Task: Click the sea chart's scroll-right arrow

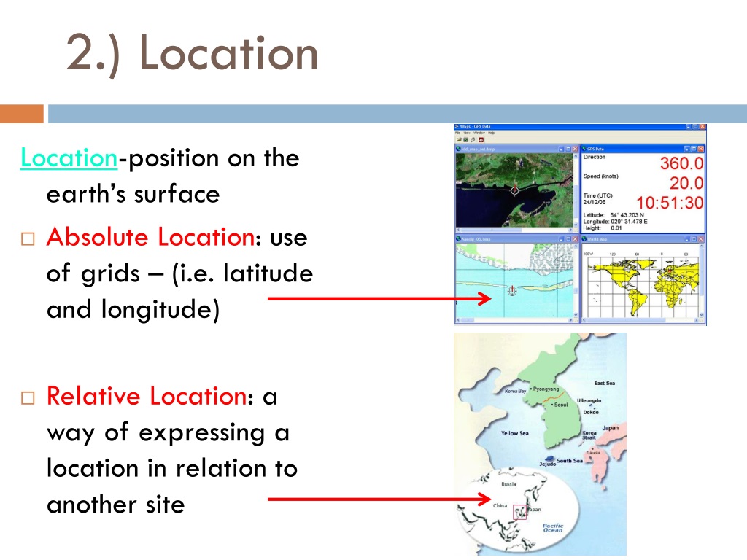Action: click(x=570, y=319)
